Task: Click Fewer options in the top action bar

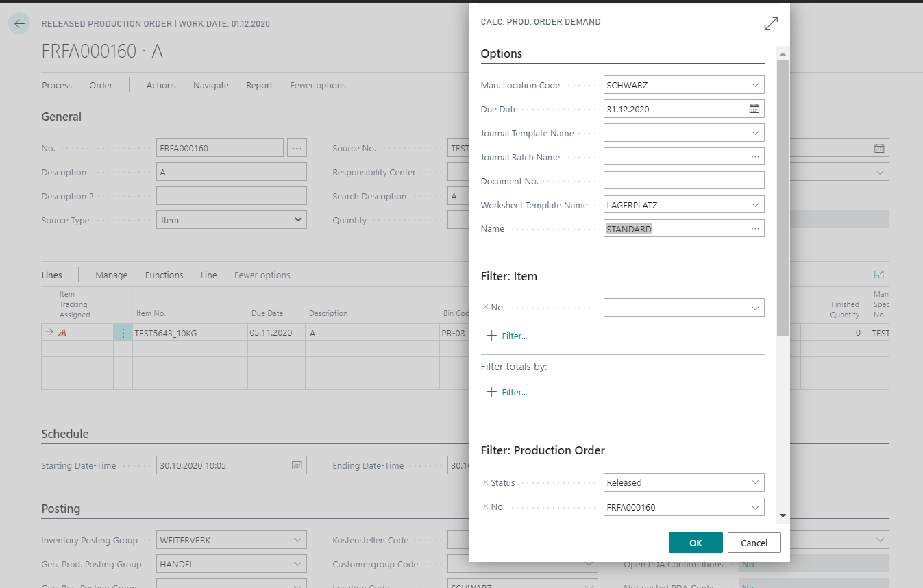Action: click(x=318, y=85)
